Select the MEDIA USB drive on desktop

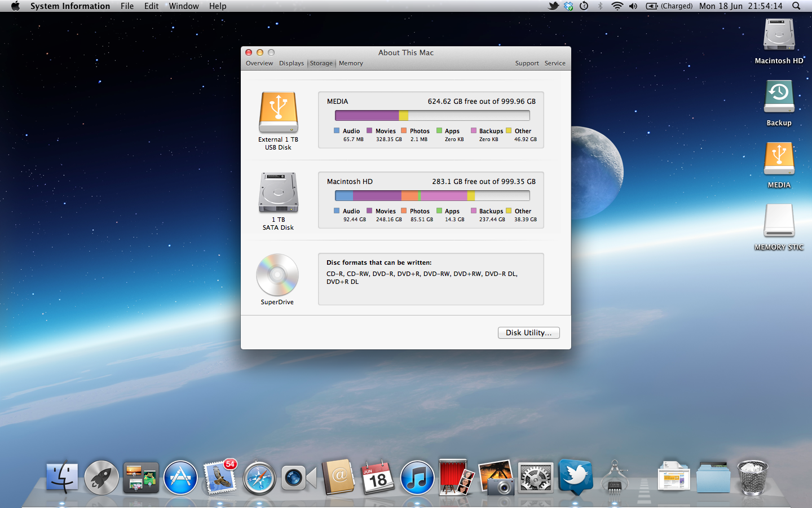[x=779, y=159]
